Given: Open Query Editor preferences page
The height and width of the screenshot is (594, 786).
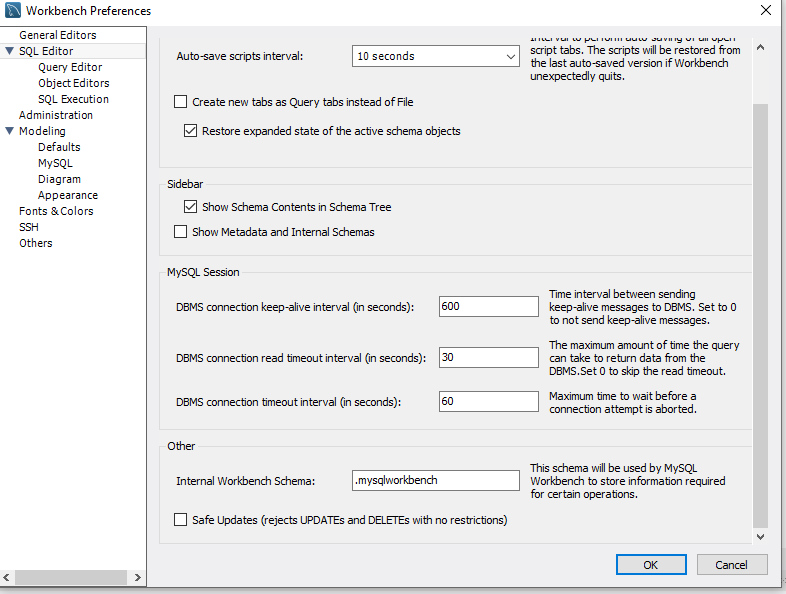Looking at the screenshot, I should pyautogui.click(x=70, y=67).
